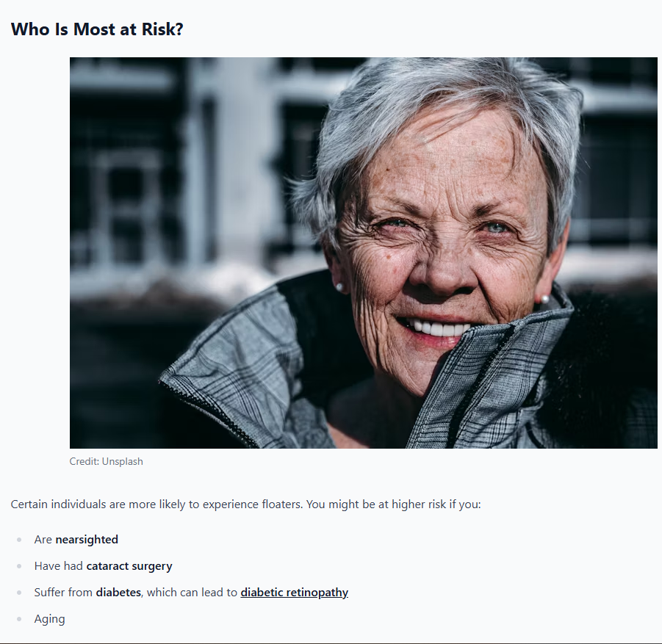
Task: Click the bold 'cataract surgery' text
Action: point(129,566)
